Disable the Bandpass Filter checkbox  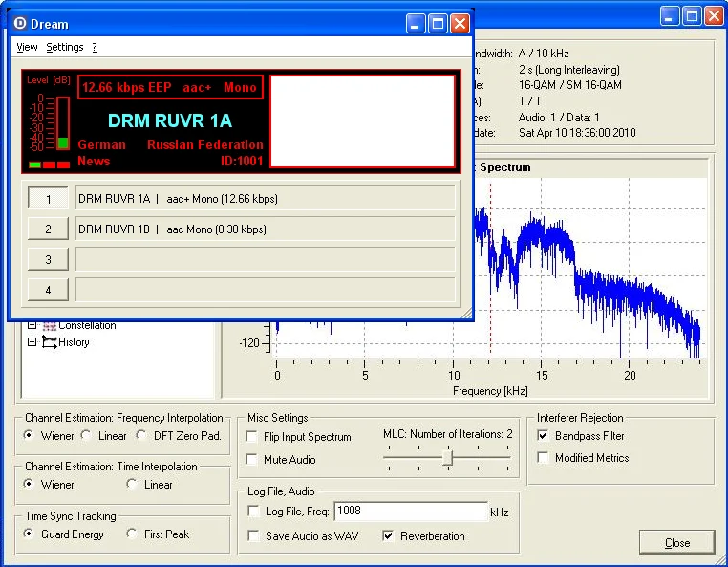[543, 435]
